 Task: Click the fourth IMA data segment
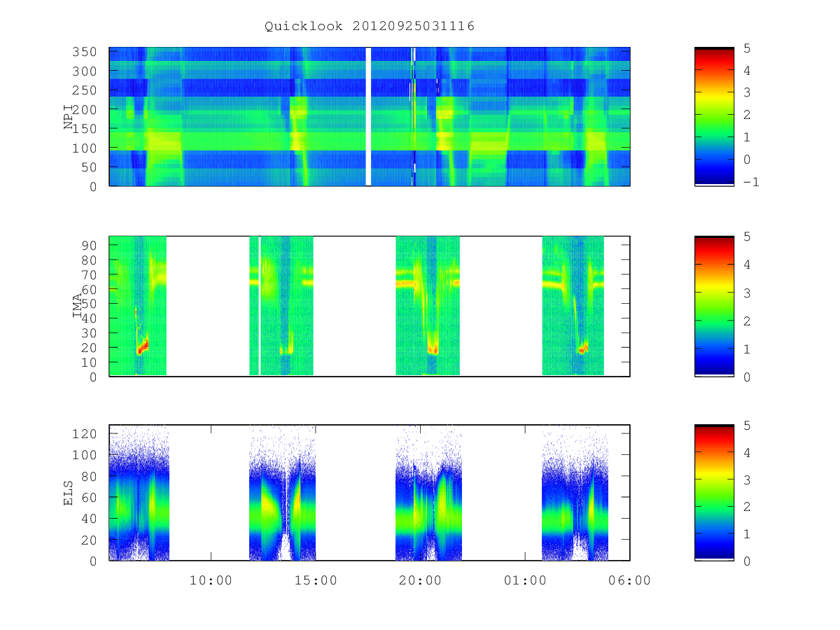573,306
